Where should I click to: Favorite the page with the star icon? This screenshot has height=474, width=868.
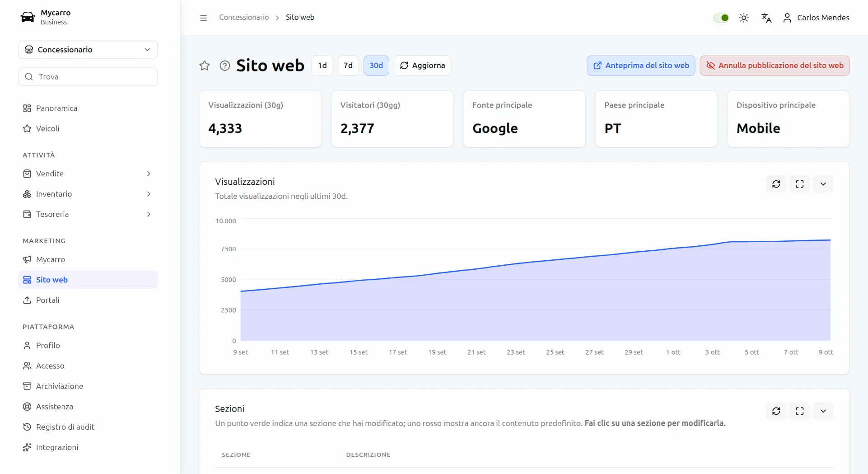point(205,66)
